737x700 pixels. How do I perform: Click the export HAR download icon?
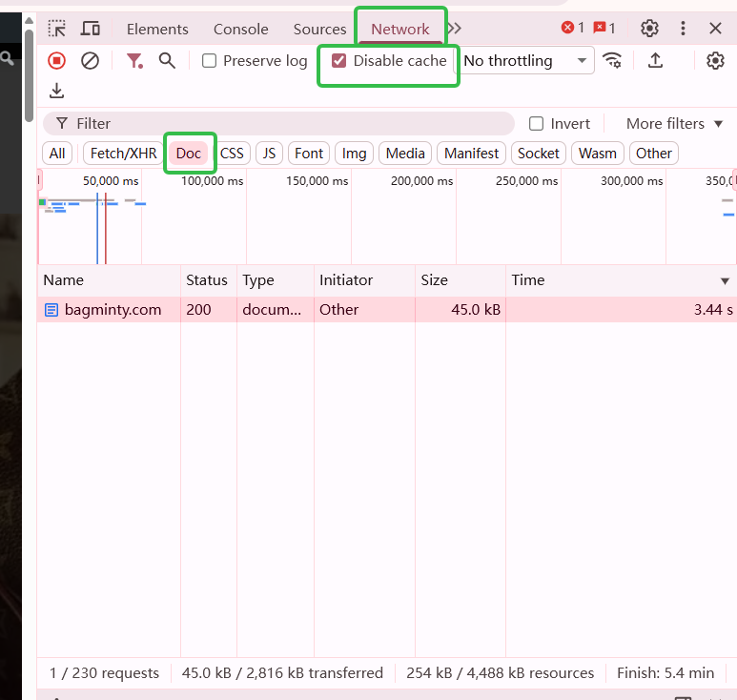57,91
